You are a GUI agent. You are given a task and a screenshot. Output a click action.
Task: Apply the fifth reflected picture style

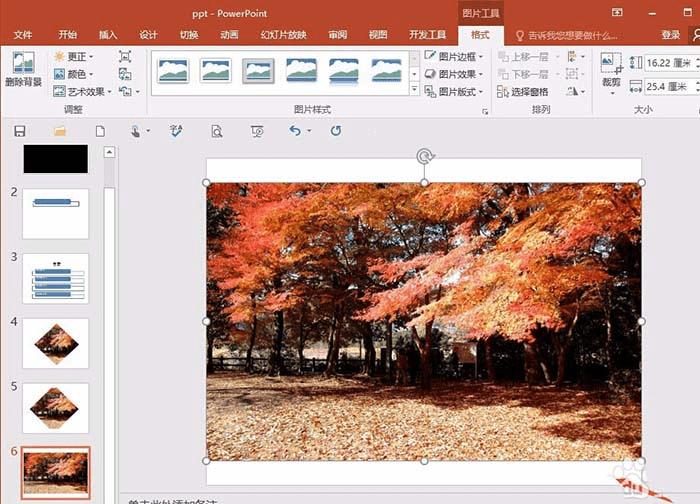tap(344, 71)
